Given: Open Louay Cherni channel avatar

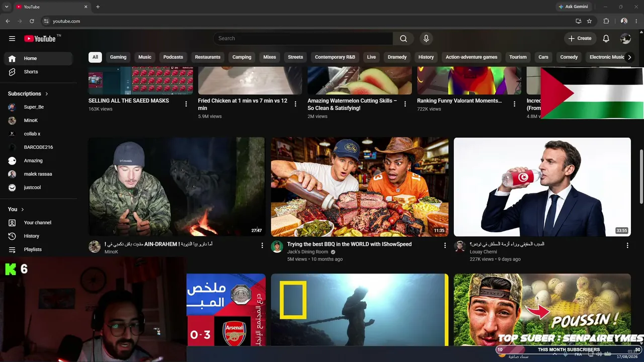Looking at the screenshot, I should [x=460, y=246].
